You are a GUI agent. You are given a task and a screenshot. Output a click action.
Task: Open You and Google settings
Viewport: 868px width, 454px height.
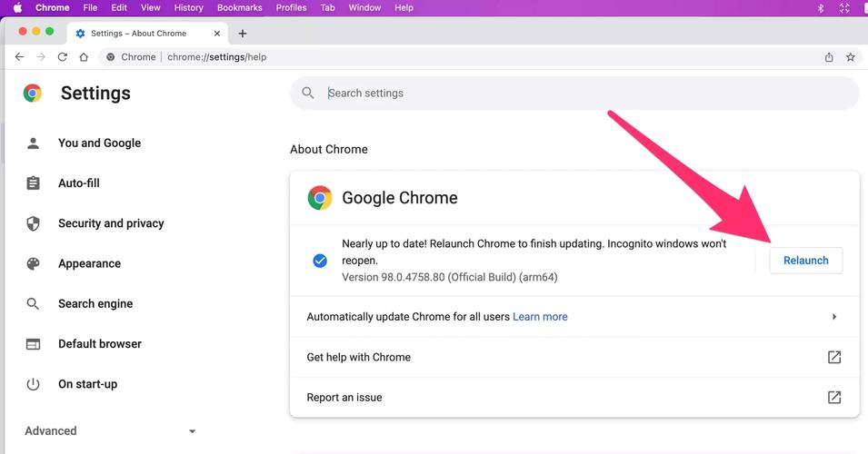[x=100, y=143]
